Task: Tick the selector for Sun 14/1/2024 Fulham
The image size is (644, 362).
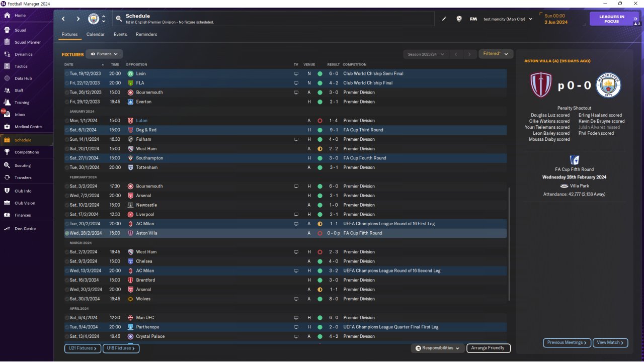Action: click(67, 139)
